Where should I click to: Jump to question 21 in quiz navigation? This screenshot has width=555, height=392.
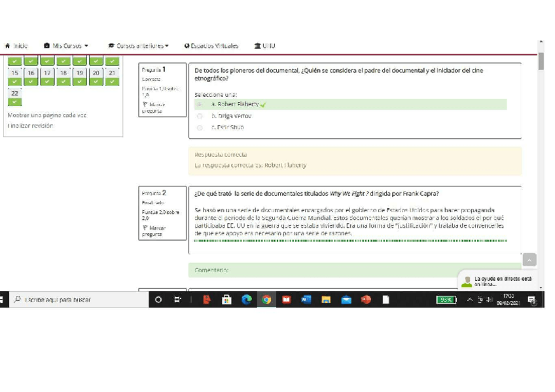click(112, 77)
